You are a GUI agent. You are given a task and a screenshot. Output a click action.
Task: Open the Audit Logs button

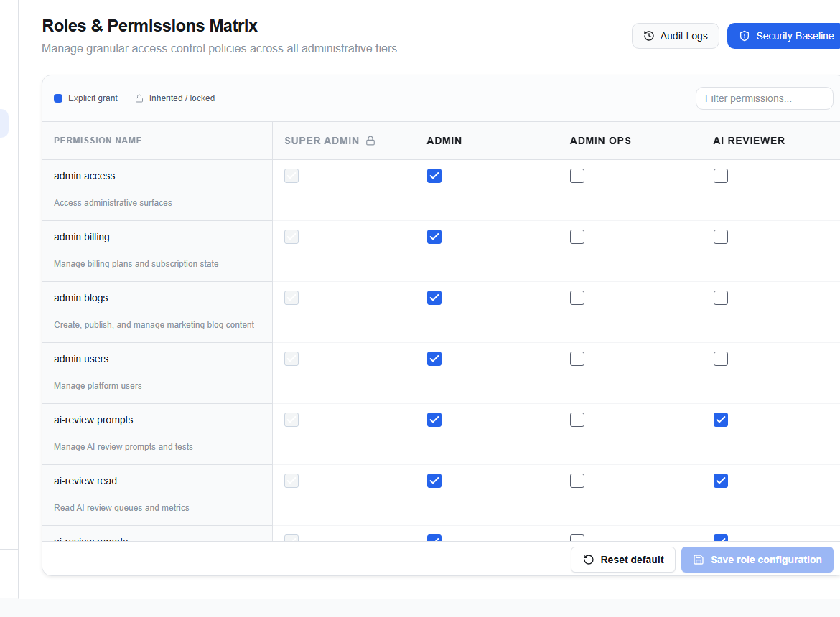click(675, 36)
